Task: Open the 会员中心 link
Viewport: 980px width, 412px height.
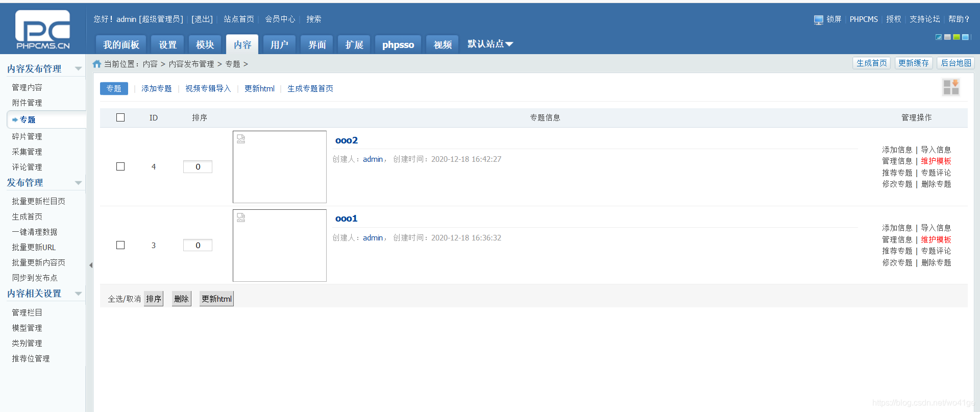Action: tap(280, 19)
